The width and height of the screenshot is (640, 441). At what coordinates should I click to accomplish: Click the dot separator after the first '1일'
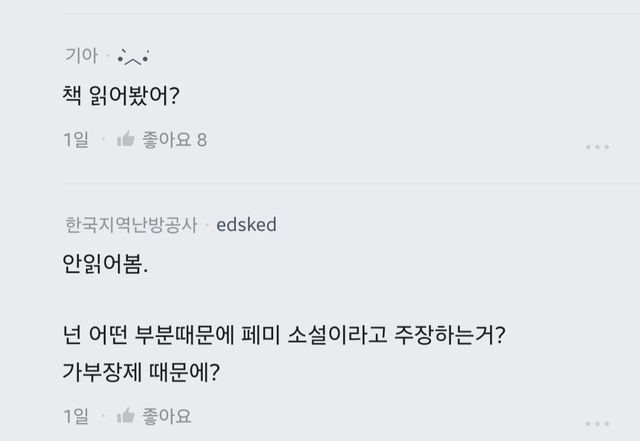tap(102, 140)
